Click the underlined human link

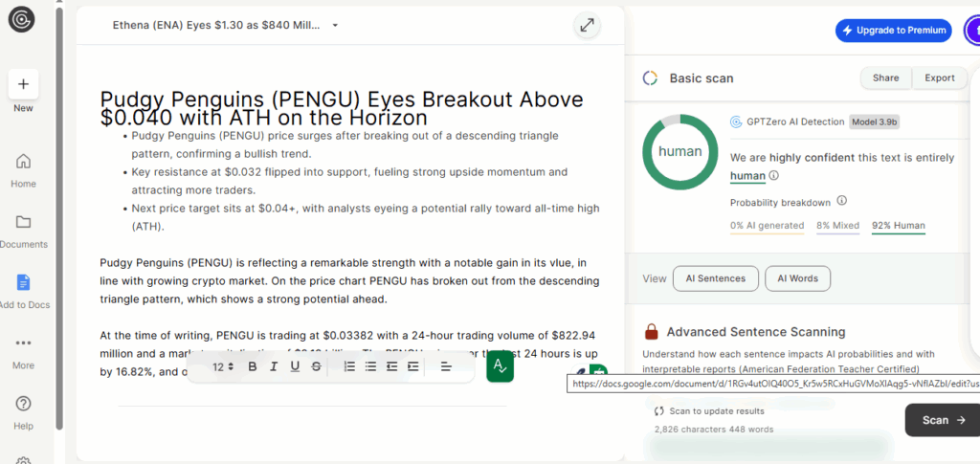(x=747, y=176)
